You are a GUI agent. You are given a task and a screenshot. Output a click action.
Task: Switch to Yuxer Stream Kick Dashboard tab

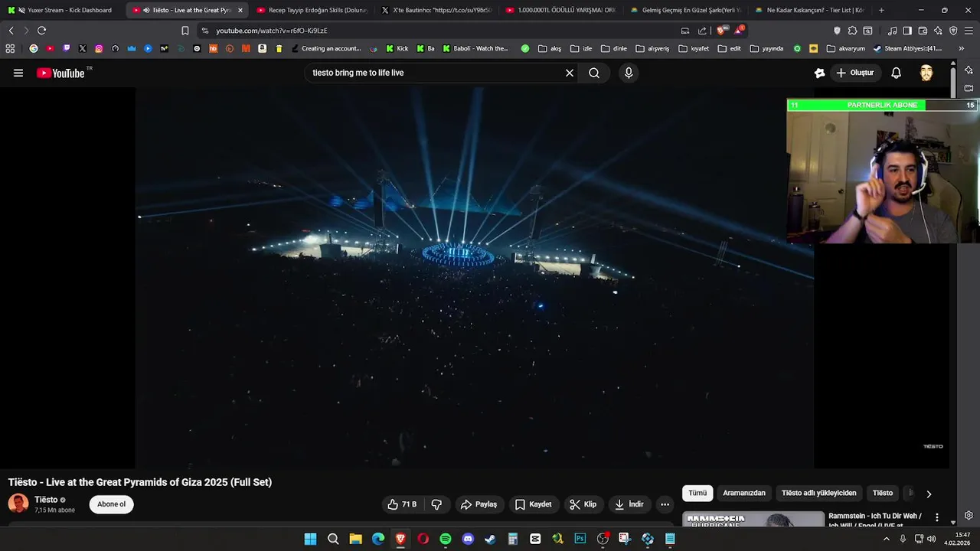click(63, 10)
